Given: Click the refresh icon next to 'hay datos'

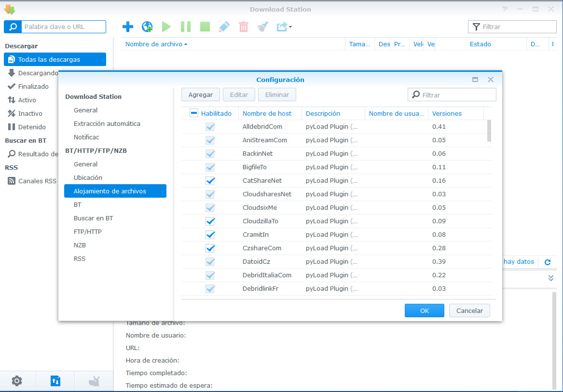Looking at the screenshot, I should click(x=548, y=262).
